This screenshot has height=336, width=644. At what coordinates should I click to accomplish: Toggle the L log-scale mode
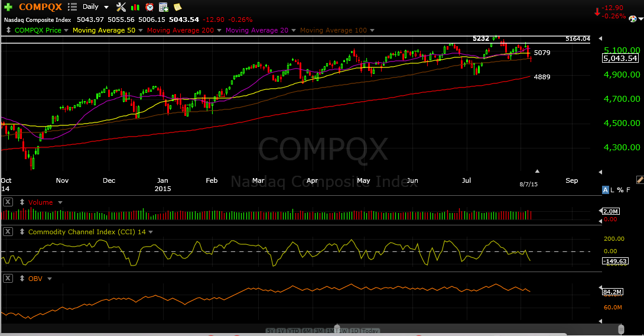coord(612,190)
